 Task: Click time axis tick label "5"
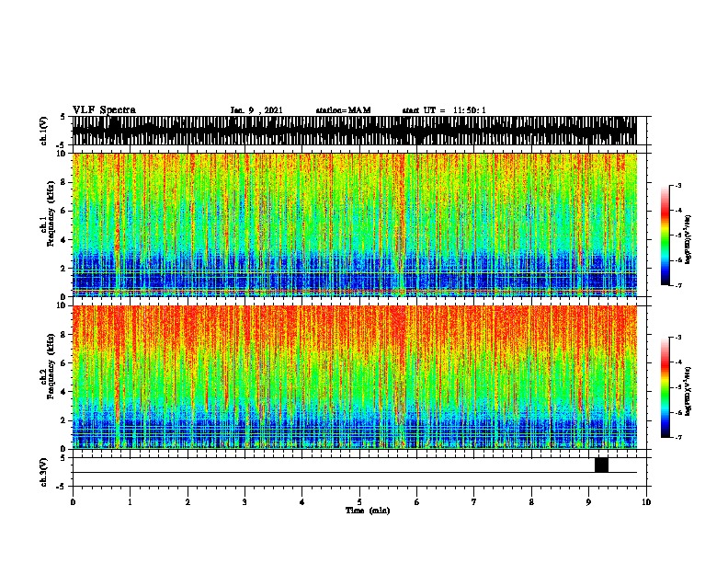click(x=359, y=501)
